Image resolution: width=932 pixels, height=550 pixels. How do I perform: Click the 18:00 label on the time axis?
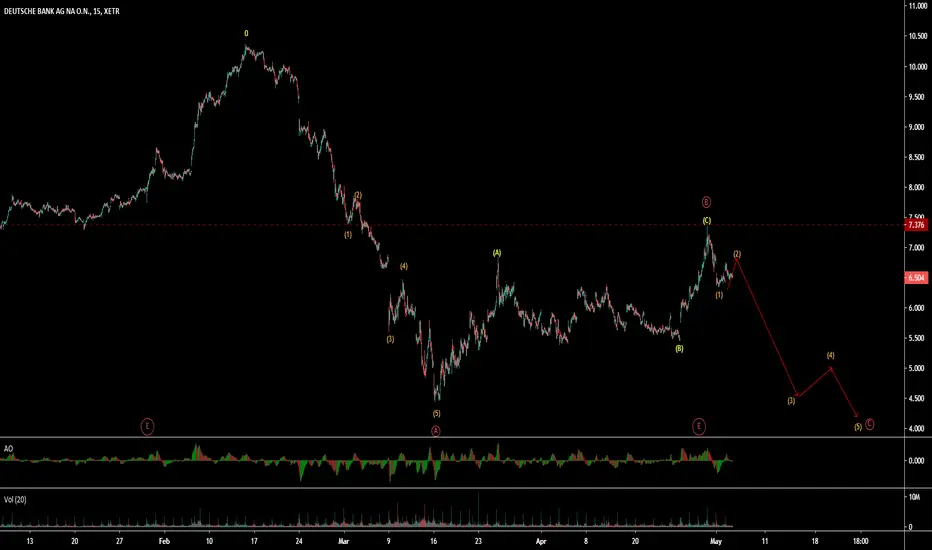[861, 542]
